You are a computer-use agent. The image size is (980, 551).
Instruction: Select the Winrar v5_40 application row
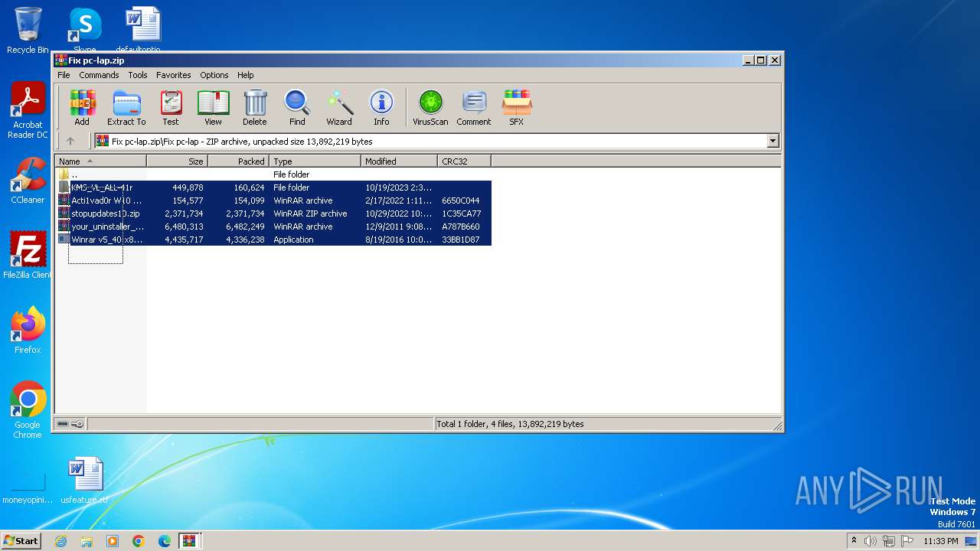tap(274, 240)
